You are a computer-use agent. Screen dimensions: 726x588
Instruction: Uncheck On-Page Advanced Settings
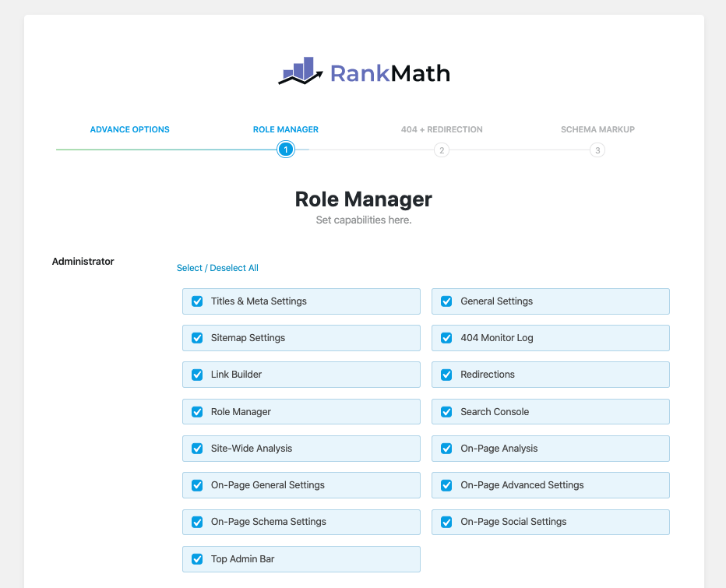pos(446,485)
